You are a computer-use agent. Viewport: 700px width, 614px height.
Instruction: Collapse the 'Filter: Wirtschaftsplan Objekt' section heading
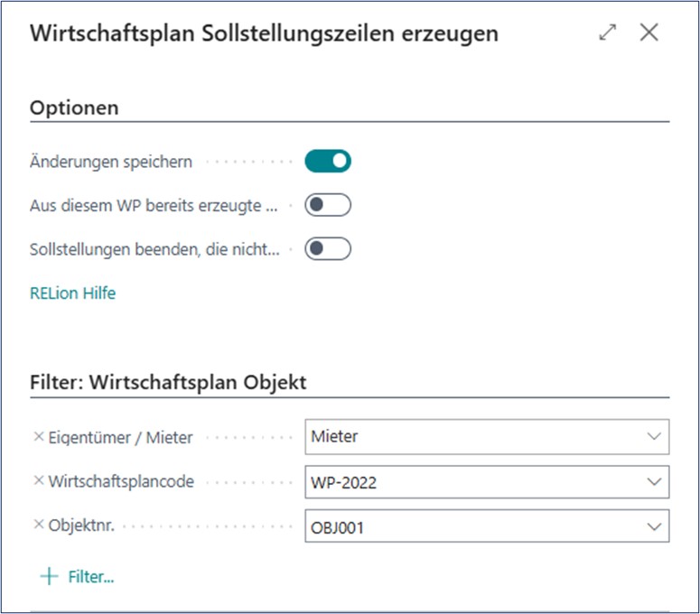(x=168, y=382)
